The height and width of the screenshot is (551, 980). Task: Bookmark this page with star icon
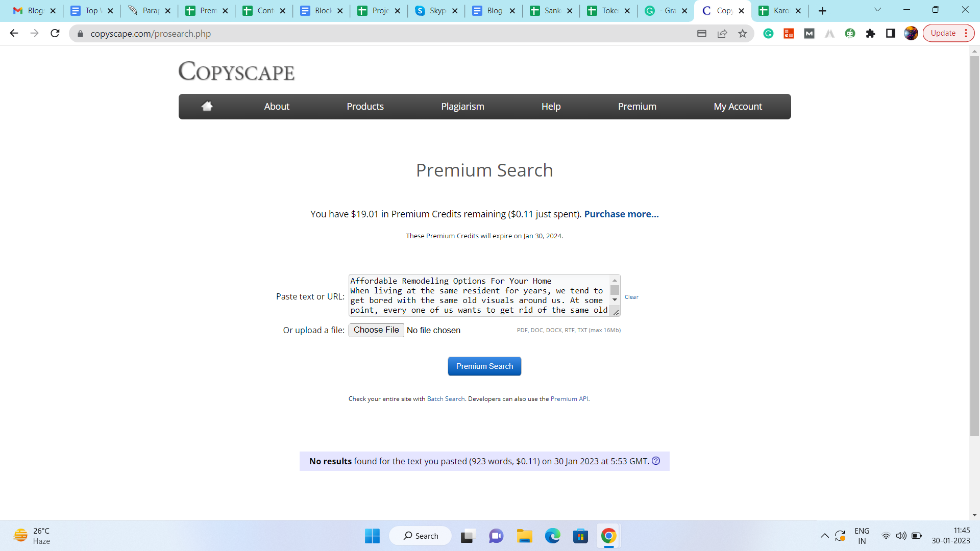pos(743,34)
